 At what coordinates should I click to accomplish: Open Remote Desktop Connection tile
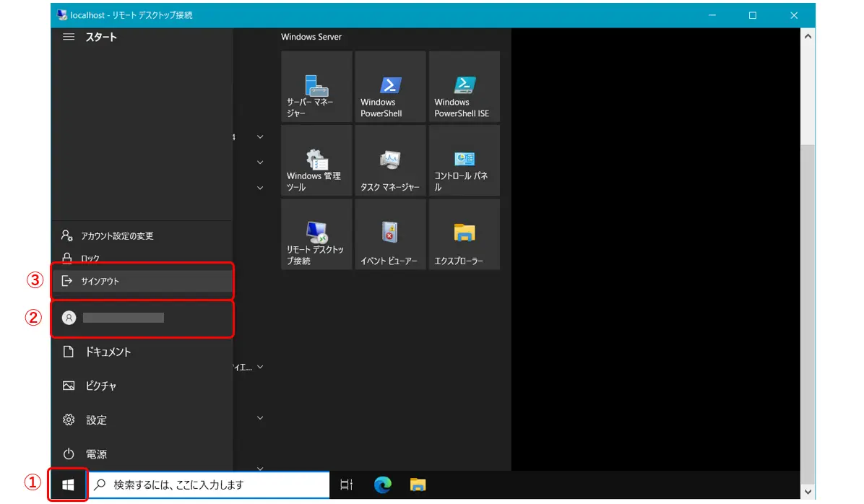316,235
